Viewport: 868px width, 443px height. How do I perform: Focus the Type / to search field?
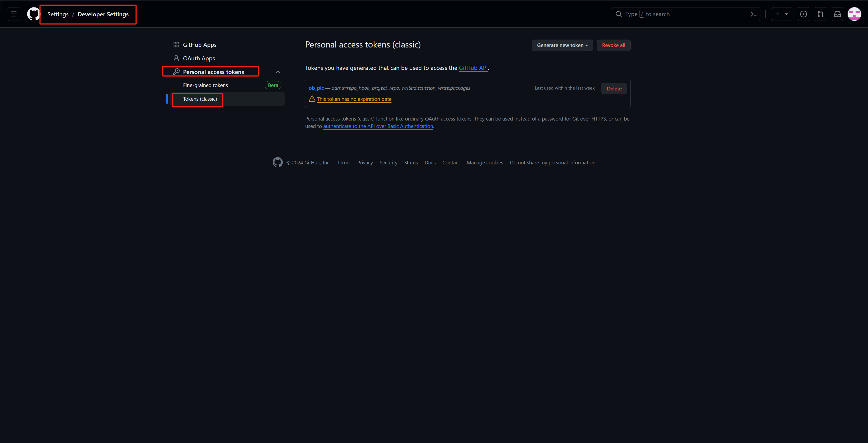tap(681, 14)
